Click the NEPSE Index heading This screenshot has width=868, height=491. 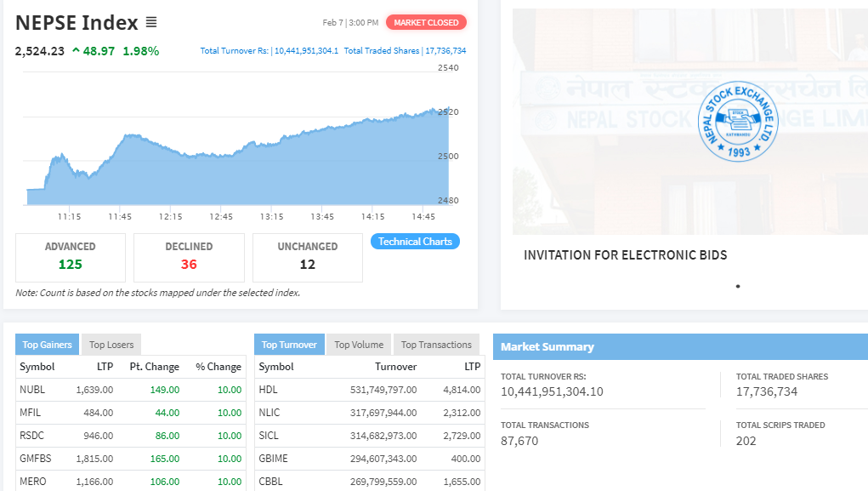click(77, 23)
